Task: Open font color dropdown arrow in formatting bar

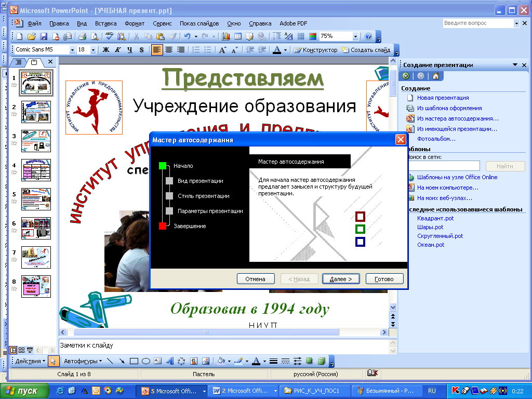Action: (x=285, y=50)
